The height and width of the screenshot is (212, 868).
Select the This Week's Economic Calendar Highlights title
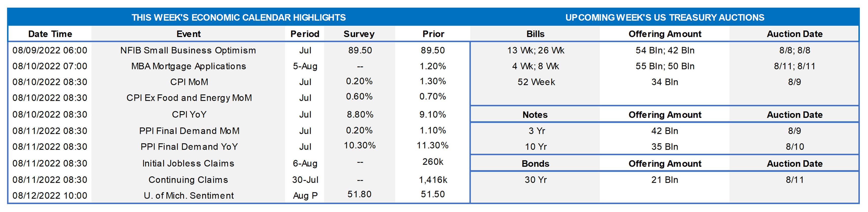tap(239, 18)
